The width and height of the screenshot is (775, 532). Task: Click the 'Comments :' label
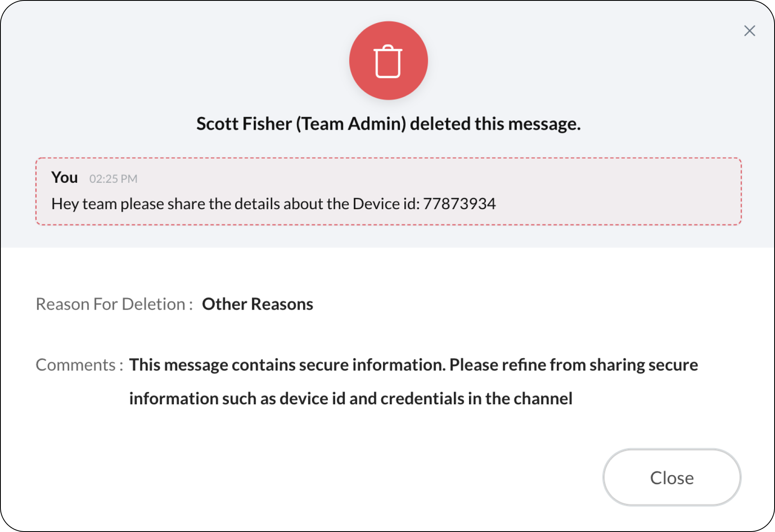(x=79, y=365)
